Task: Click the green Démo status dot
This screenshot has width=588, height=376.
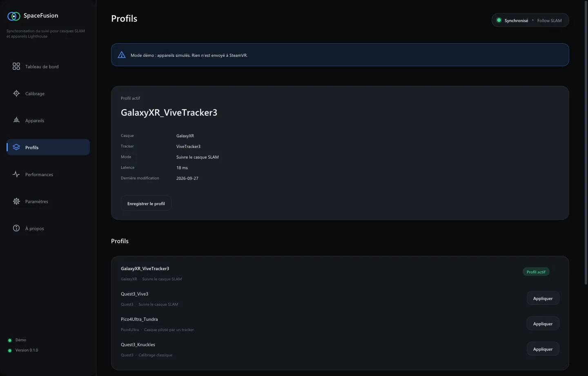Action: pos(10,340)
